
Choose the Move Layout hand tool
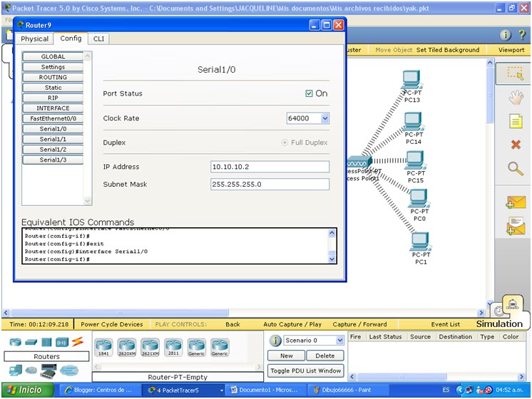pyautogui.click(x=516, y=98)
